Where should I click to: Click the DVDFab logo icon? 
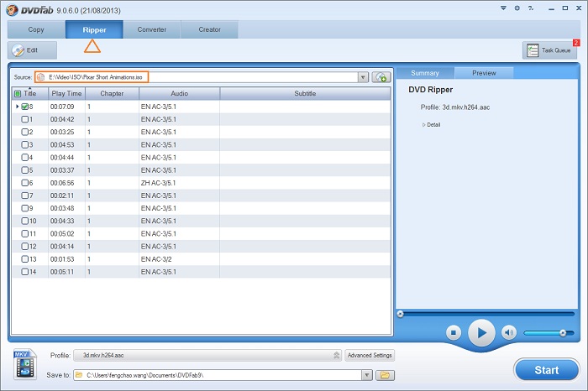(12, 10)
